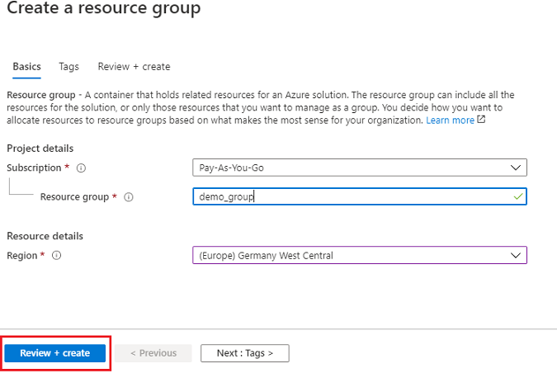
Task: Expand the Region dropdown chevron arrow
Action: point(516,256)
